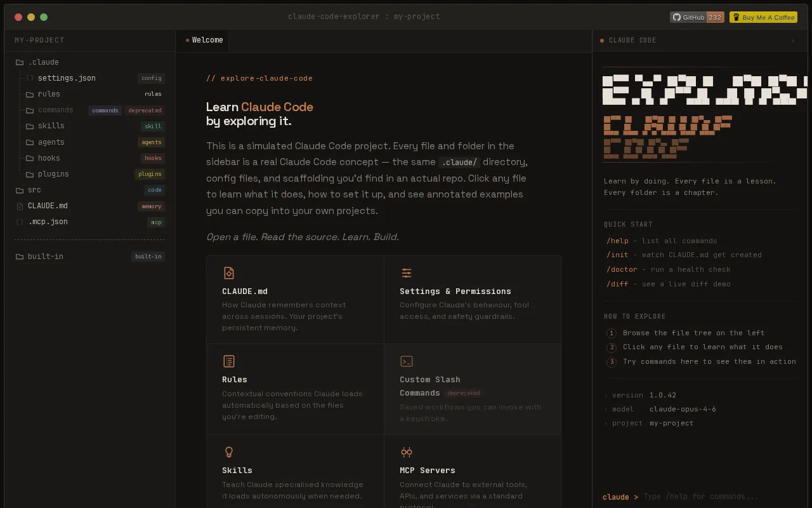Click the .claude folder icon
Screen dimensions: 812x508
(x=20, y=62)
